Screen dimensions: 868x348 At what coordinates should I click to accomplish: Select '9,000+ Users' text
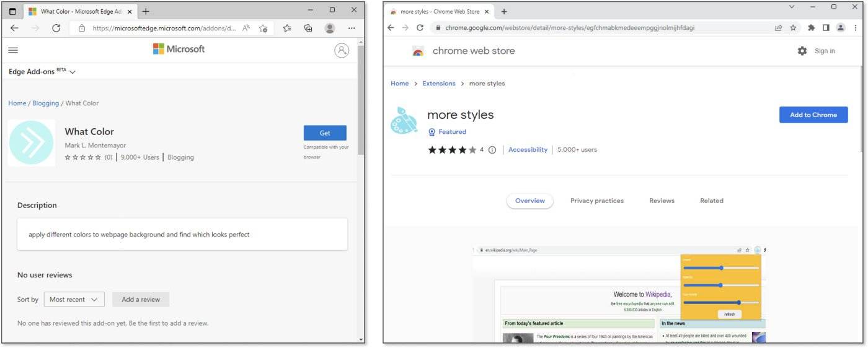(140, 157)
